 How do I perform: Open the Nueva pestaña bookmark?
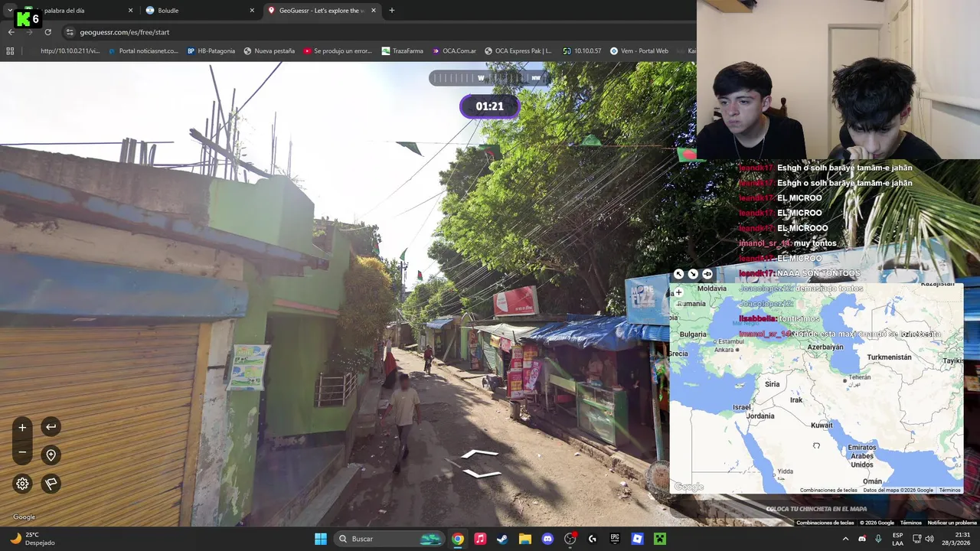point(269,51)
